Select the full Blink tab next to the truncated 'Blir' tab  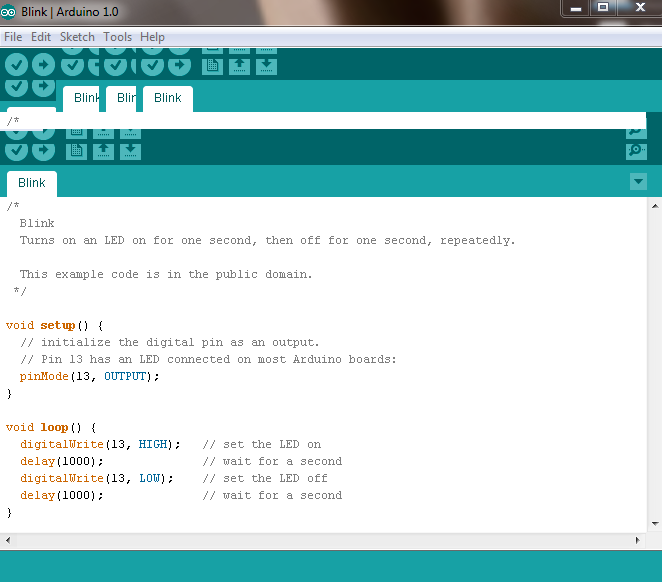168,98
